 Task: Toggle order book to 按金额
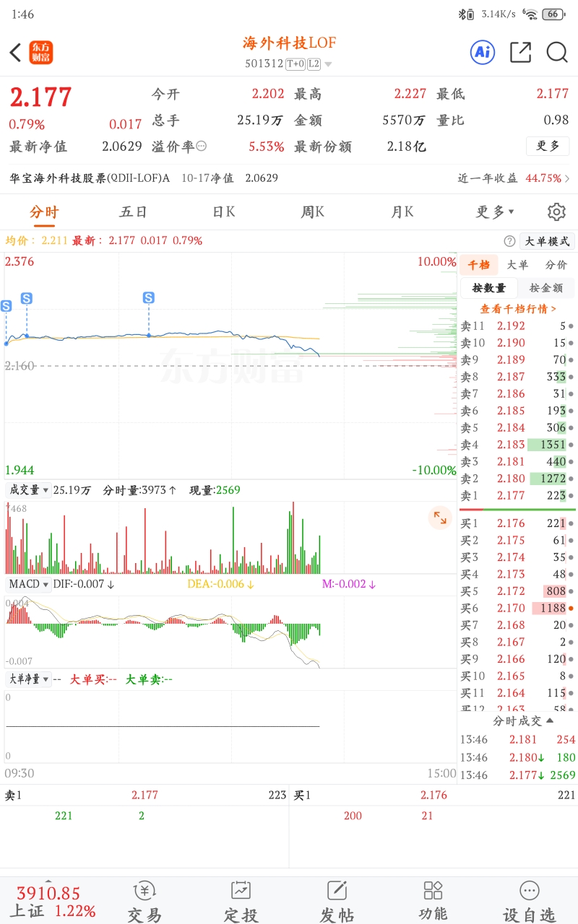[546, 288]
